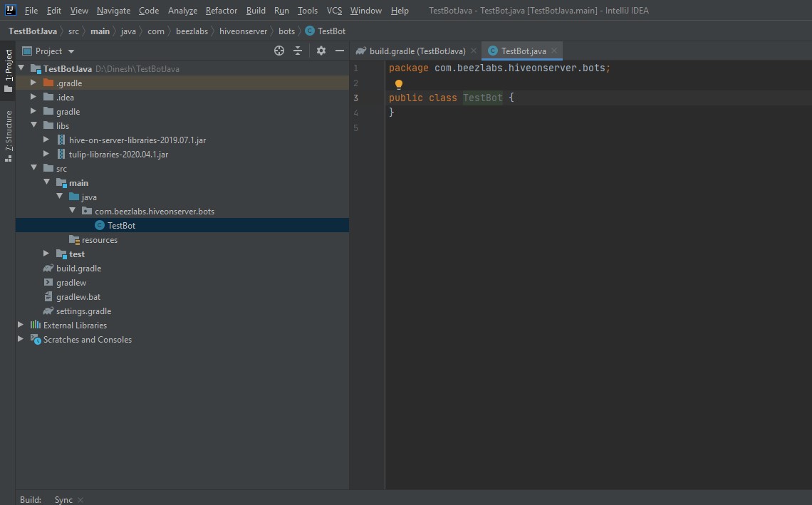
Task: Expand External Libraries node
Action: pos(21,325)
